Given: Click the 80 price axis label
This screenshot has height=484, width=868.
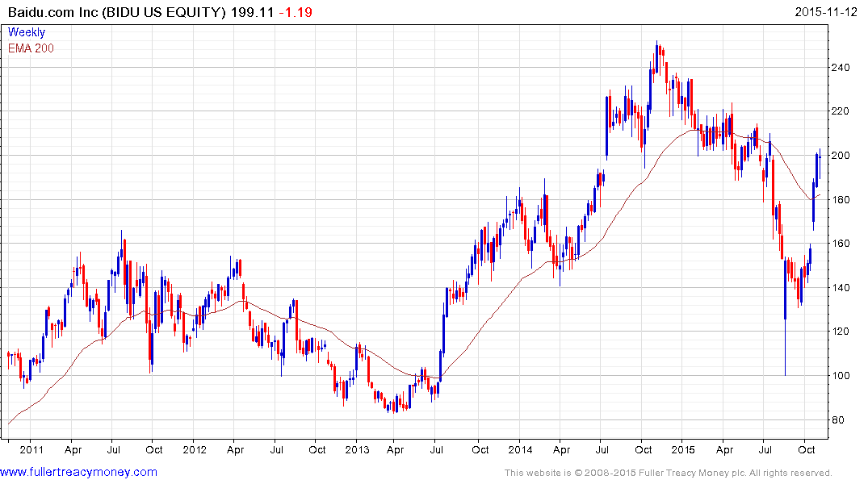Looking at the screenshot, I should coord(837,419).
